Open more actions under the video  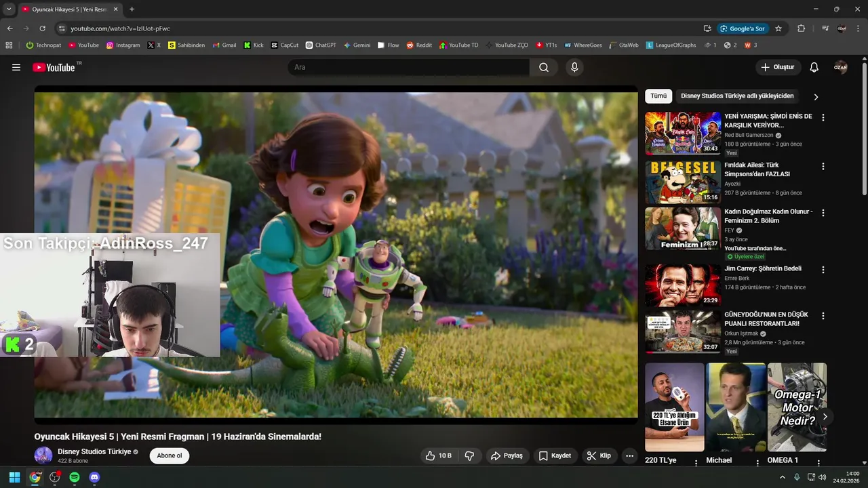[x=629, y=455]
